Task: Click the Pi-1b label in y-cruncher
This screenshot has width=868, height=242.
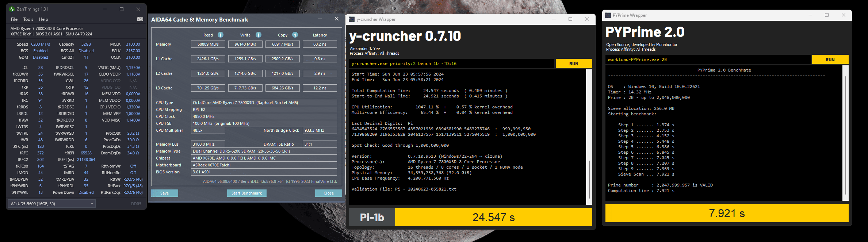Action: pyautogui.click(x=372, y=217)
